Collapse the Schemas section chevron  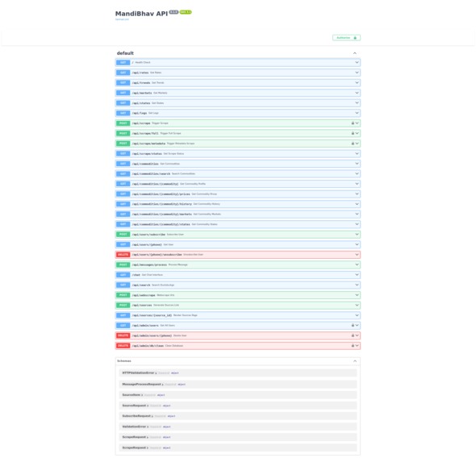(354, 361)
